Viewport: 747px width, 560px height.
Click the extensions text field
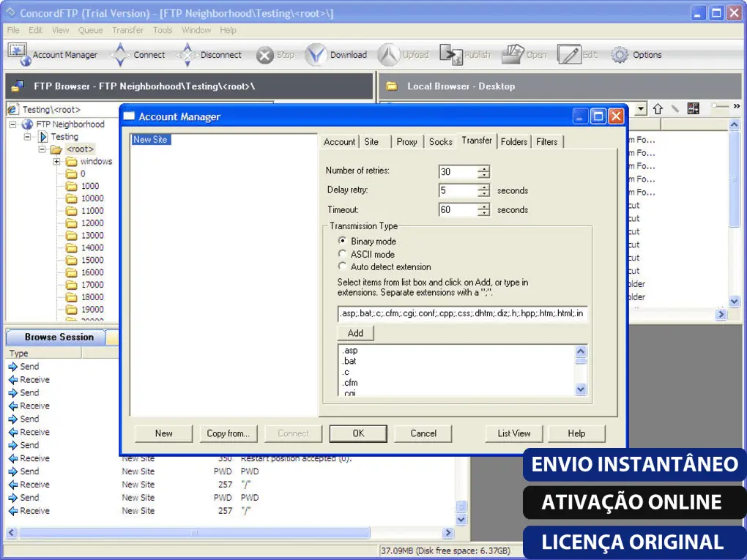[462, 313]
